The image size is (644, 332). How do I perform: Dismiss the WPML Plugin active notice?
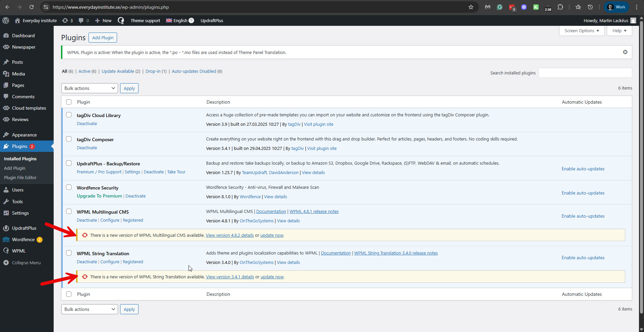[625, 52]
